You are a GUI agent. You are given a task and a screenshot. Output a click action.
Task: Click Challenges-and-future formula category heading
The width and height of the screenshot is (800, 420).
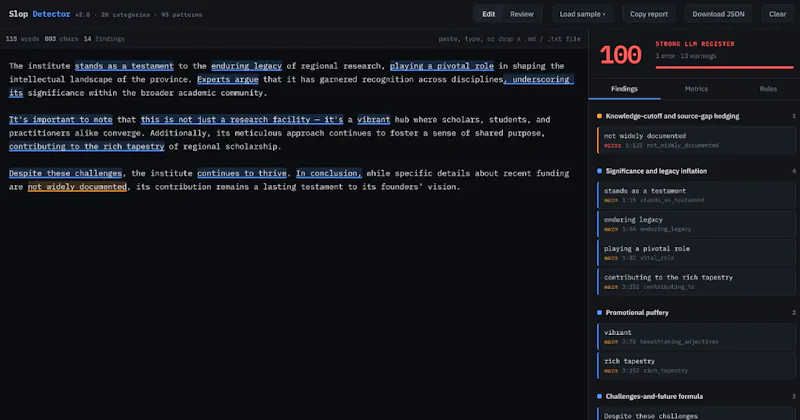(654, 397)
